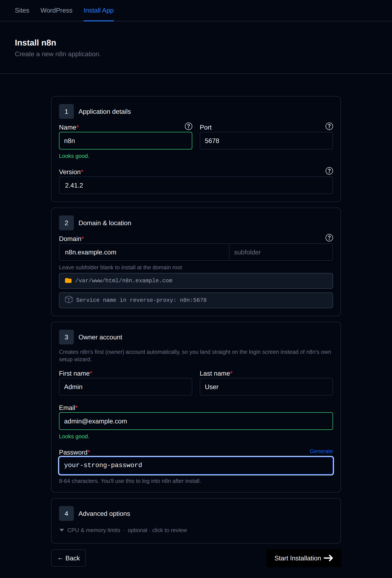The image size is (392, 578).
Task: Go back with the Back button
Action: pyautogui.click(x=69, y=558)
